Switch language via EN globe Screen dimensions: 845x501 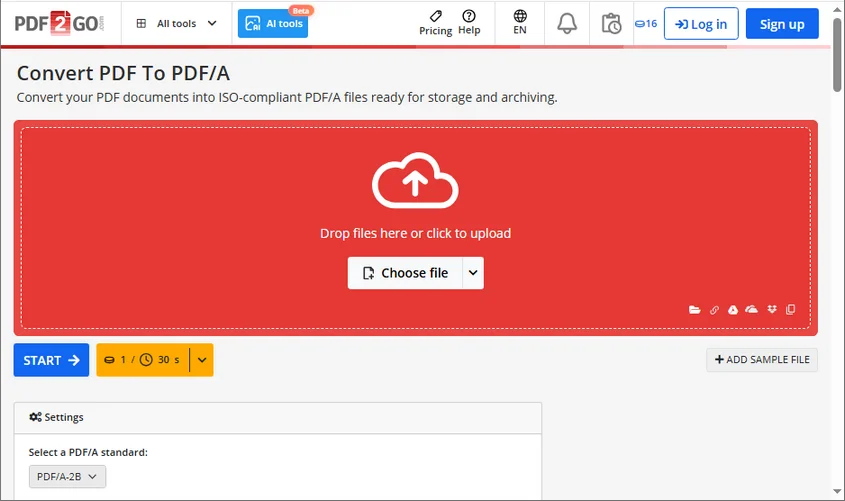click(x=520, y=22)
